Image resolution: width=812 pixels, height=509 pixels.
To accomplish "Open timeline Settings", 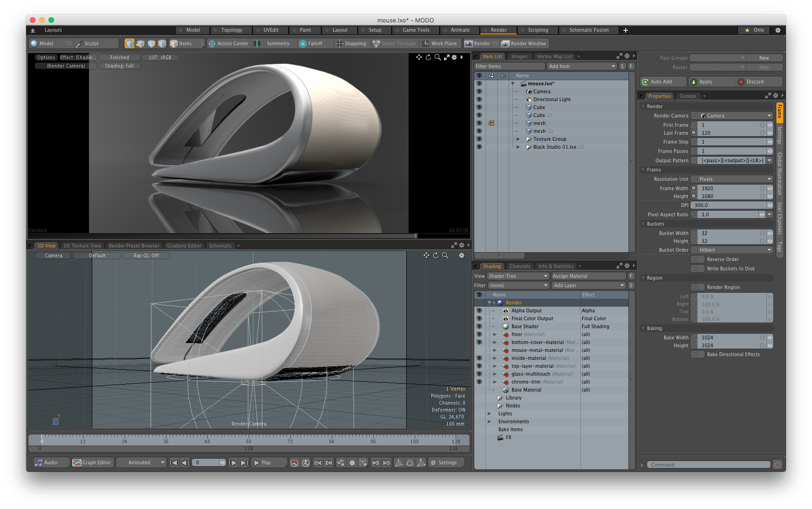I will [446, 462].
